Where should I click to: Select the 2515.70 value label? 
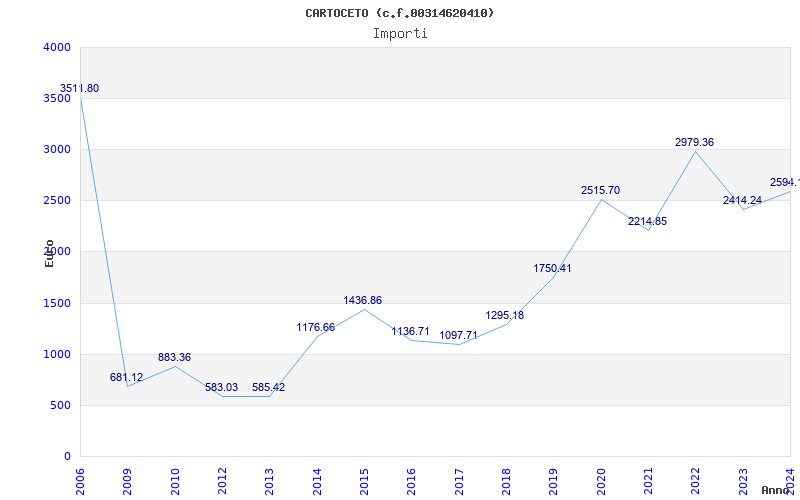[x=600, y=191]
